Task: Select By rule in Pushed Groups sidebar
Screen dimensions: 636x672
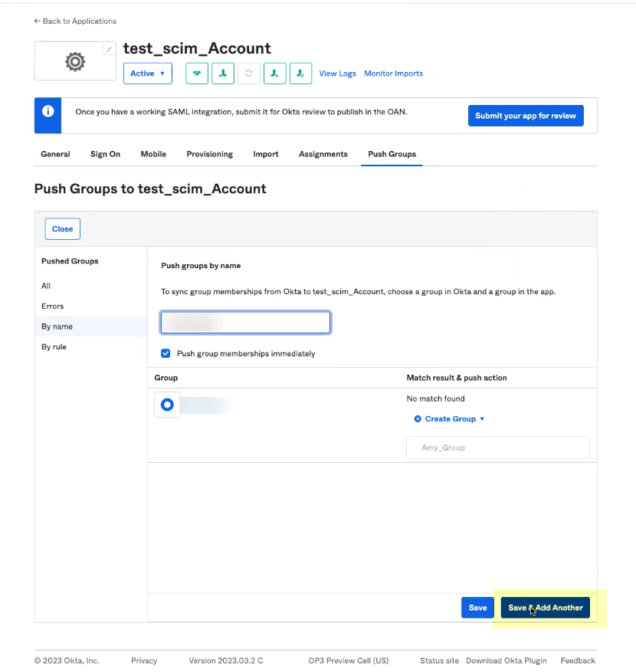Action: [x=54, y=347]
